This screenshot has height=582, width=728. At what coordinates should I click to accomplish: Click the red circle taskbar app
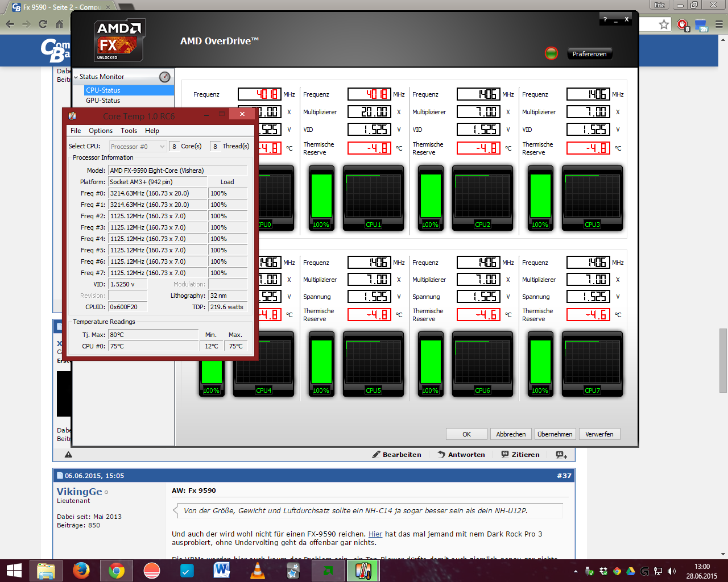pos(152,571)
